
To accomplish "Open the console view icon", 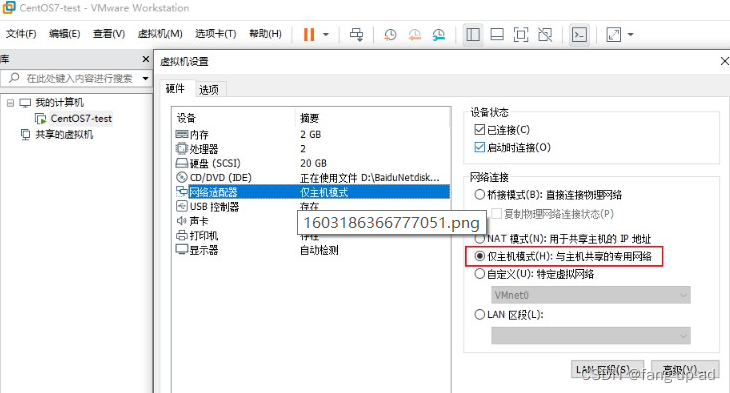I will coord(579,34).
